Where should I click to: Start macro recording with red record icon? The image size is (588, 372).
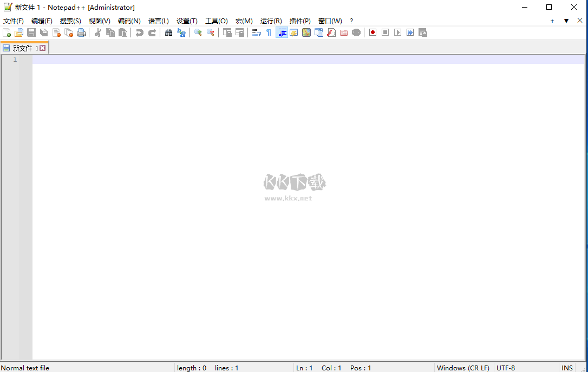coord(373,32)
